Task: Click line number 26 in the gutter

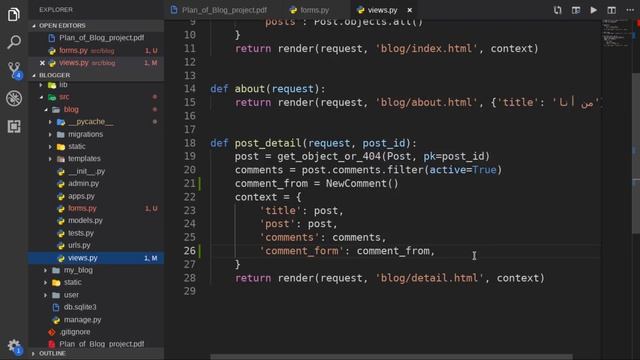Action: (190, 251)
